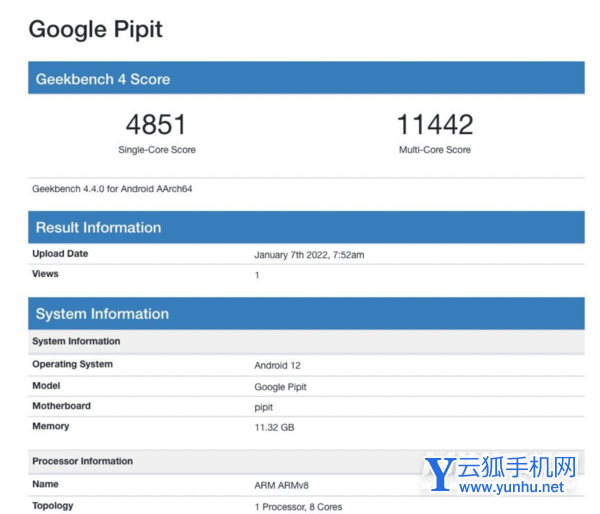Select January 7th 2022, 7:52am value
Screen dimensions: 600x514
309,255
